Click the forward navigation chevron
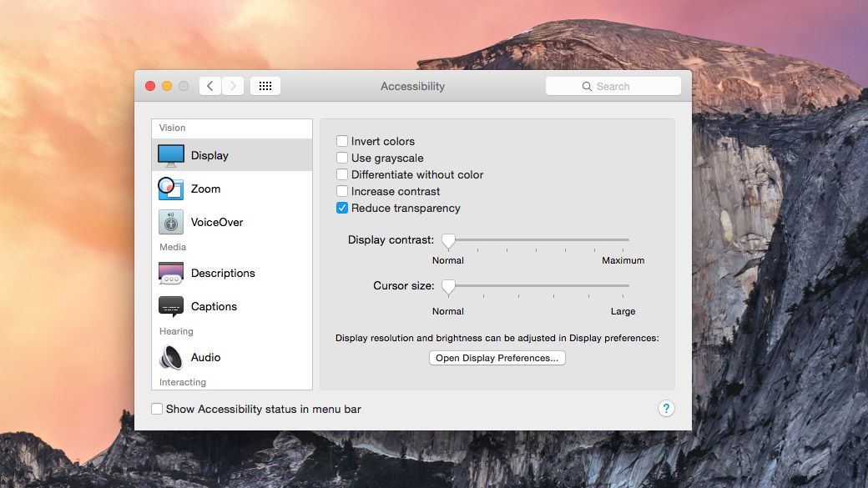The image size is (868, 488). [233, 85]
